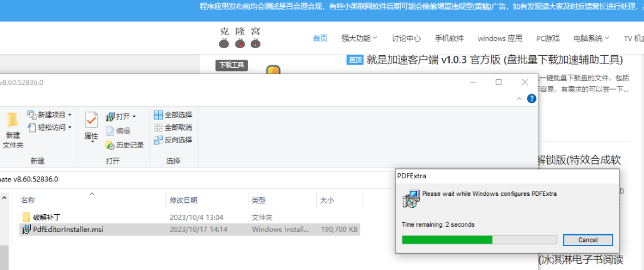This screenshot has width=644, height=270.
Task: Click the 编辑 edit item
Action: tap(118, 131)
